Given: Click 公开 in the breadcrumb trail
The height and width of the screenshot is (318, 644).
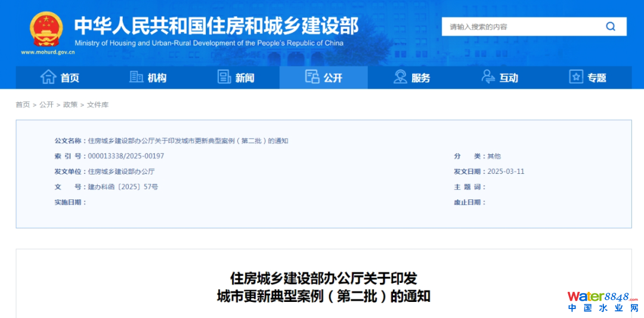Looking at the screenshot, I should pyautogui.click(x=47, y=105).
